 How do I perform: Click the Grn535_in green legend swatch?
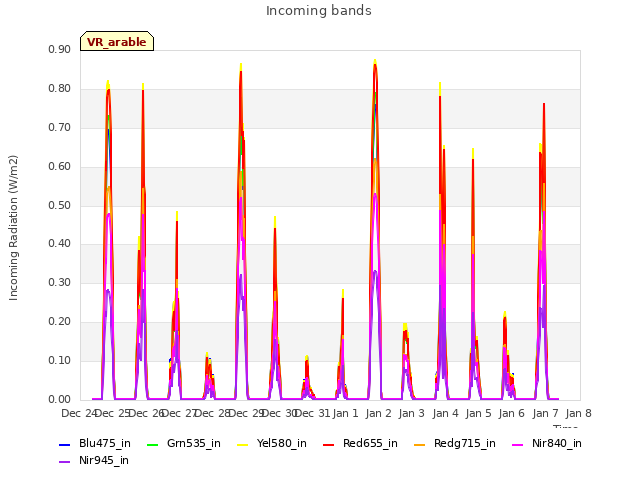pyautogui.click(x=152, y=444)
